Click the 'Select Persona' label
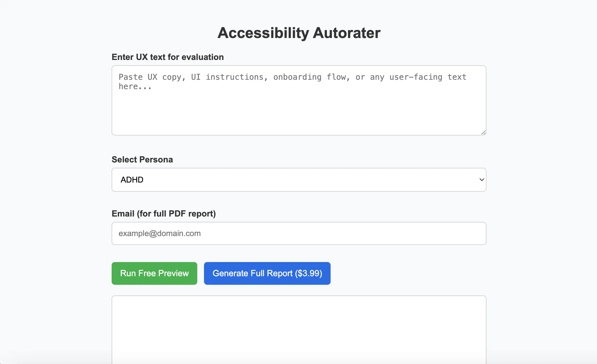 click(142, 160)
